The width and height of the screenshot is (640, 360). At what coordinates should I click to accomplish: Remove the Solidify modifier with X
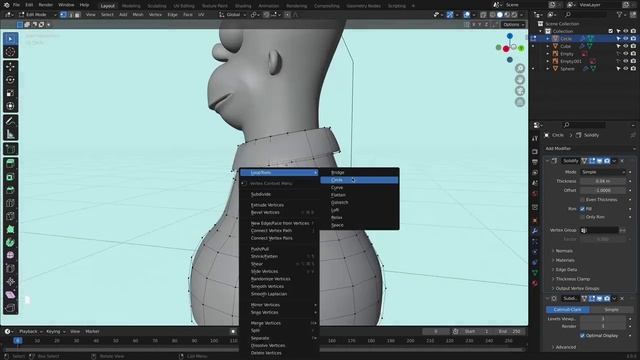click(x=622, y=161)
